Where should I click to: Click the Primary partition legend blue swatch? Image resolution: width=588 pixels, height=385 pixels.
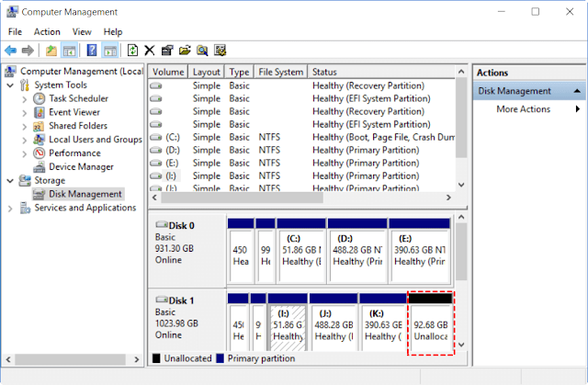(x=220, y=358)
